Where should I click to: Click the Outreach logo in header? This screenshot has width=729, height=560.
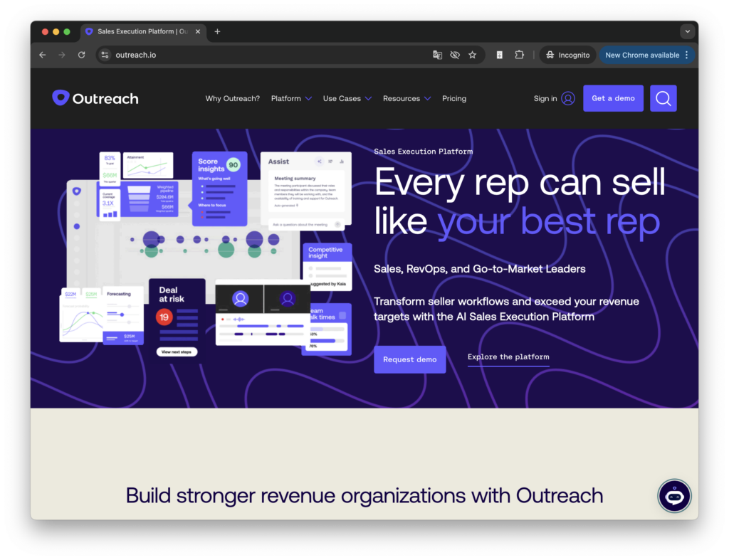coord(95,98)
